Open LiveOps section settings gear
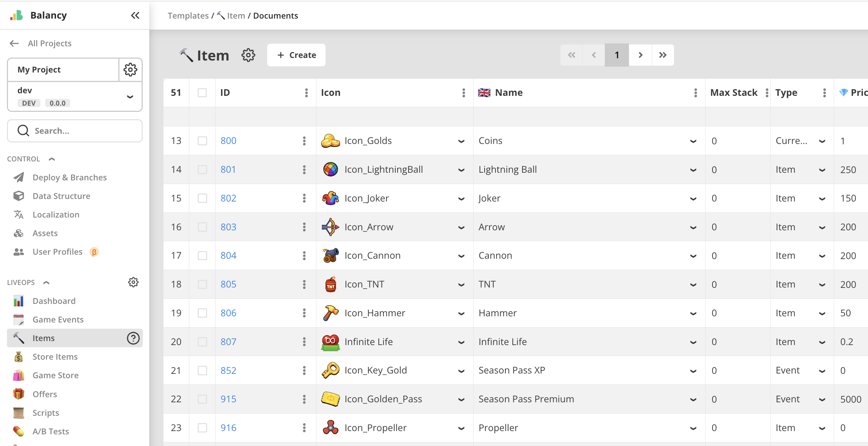Image resolution: width=868 pixels, height=446 pixels. [133, 282]
